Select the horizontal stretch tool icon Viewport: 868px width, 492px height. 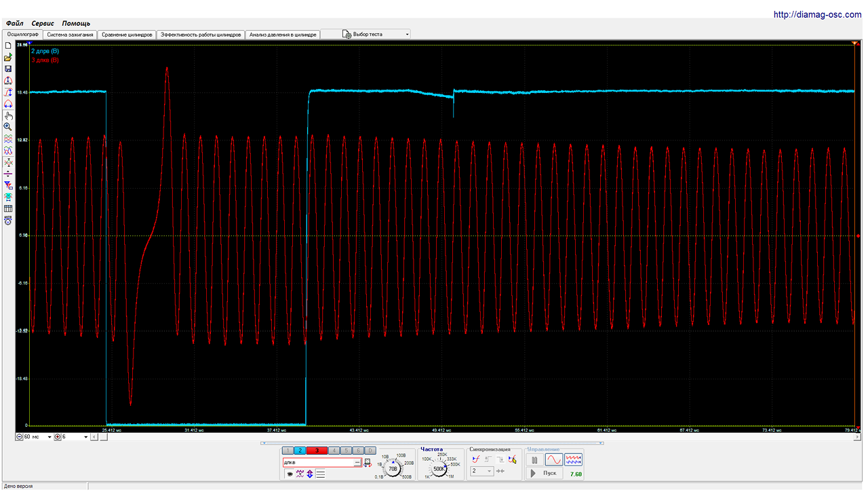(8, 104)
